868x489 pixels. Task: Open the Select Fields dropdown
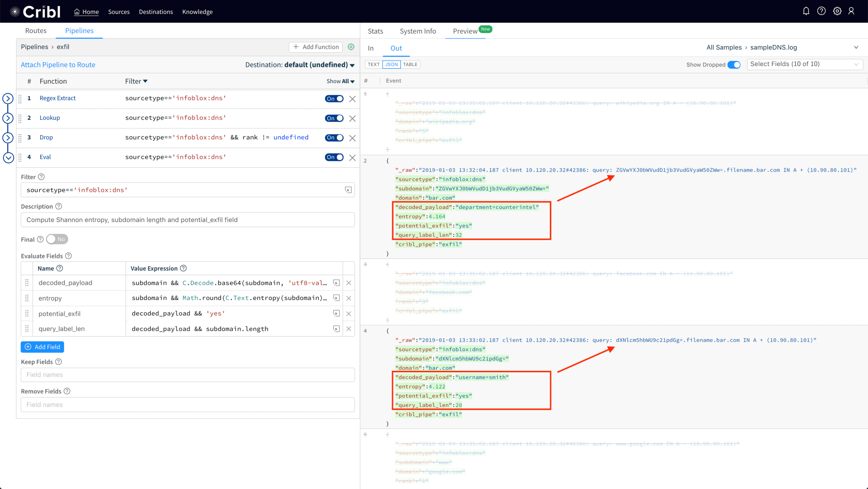[804, 64]
